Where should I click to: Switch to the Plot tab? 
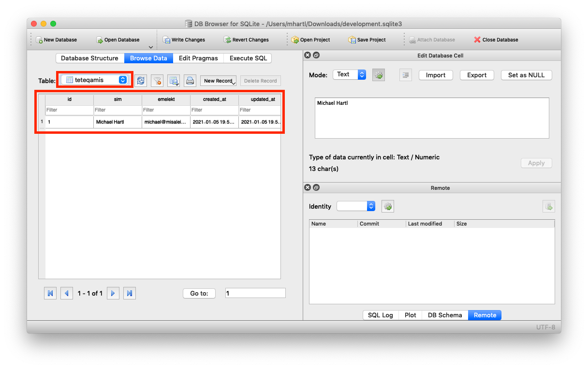[411, 315]
